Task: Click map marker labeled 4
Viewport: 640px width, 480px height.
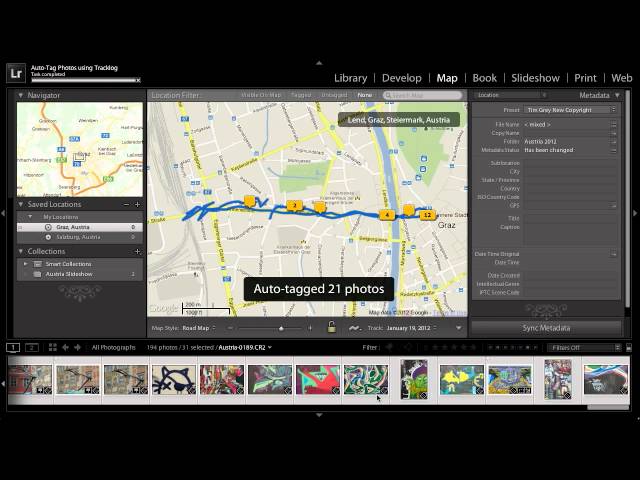Action: point(387,215)
